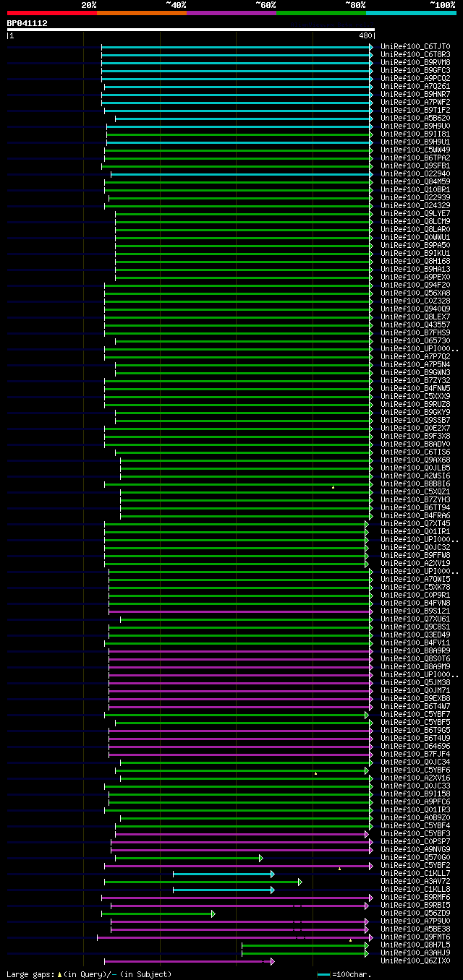Screen dimensions: 463x980
Task: Open hit UniRef100_B9GFC3
Action: click(x=415, y=70)
